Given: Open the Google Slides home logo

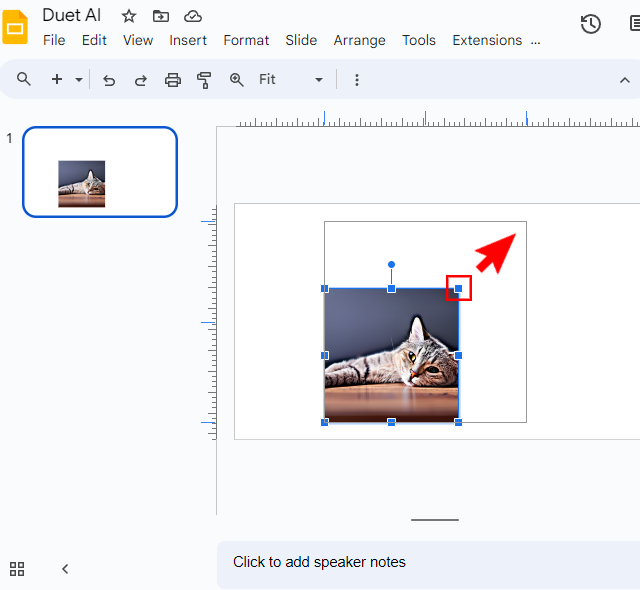Looking at the screenshot, I should pos(15,27).
